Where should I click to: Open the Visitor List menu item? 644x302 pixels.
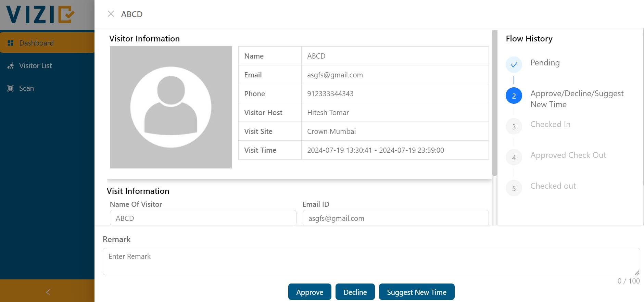(x=36, y=66)
